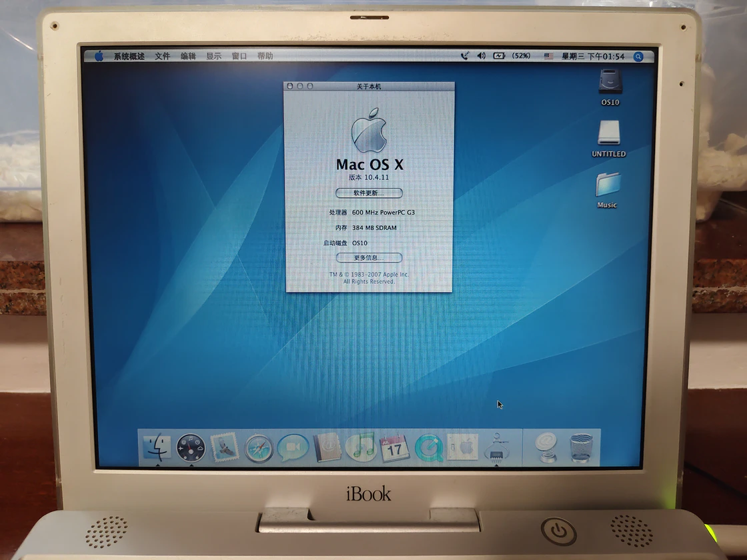The width and height of the screenshot is (747, 560).
Task: Open the input source flag menu
Action: coord(548,56)
